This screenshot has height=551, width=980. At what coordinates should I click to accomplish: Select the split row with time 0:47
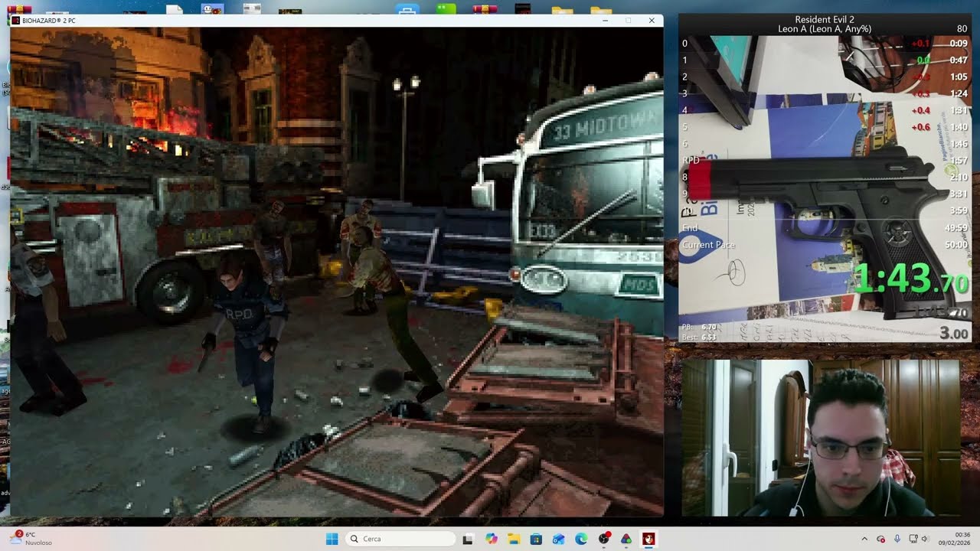click(825, 60)
